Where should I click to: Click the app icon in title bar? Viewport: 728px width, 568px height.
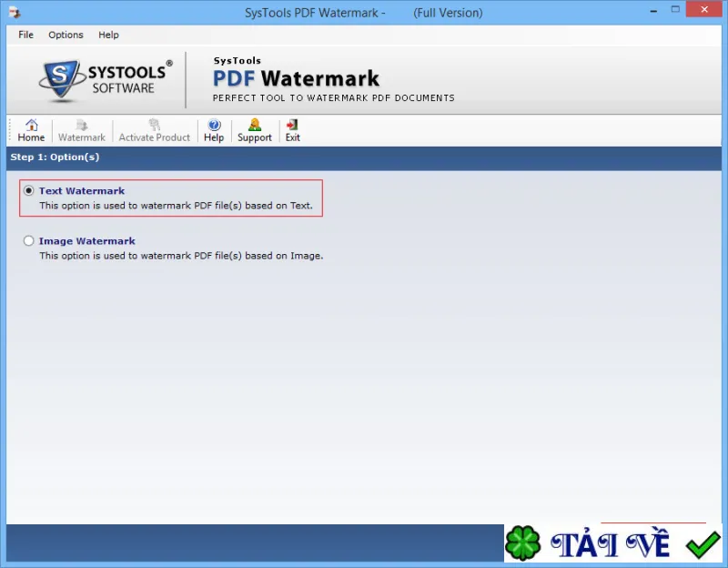pyautogui.click(x=15, y=13)
